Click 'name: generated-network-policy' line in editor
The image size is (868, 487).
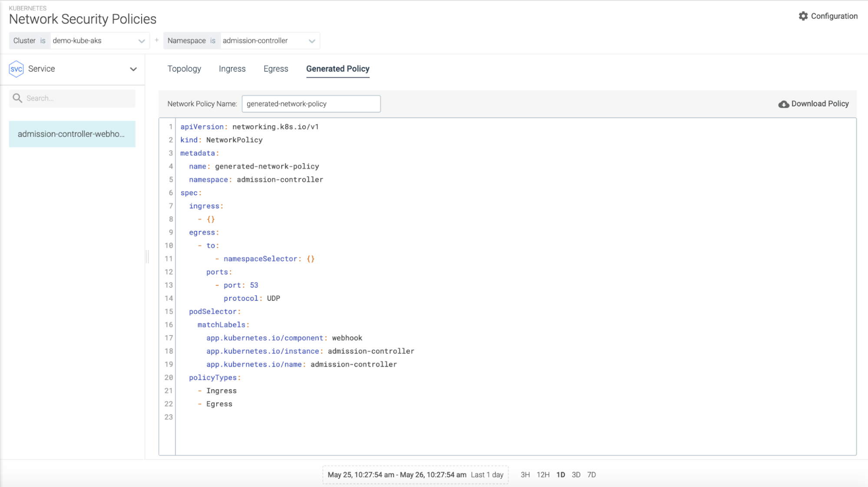coord(254,166)
